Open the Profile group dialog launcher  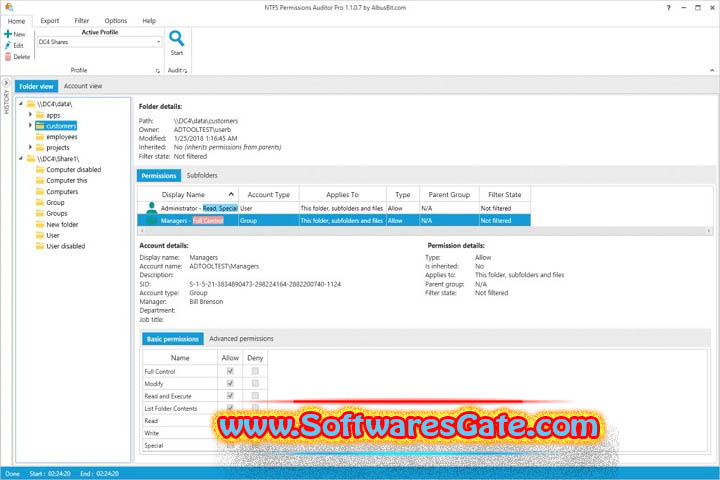158,71
